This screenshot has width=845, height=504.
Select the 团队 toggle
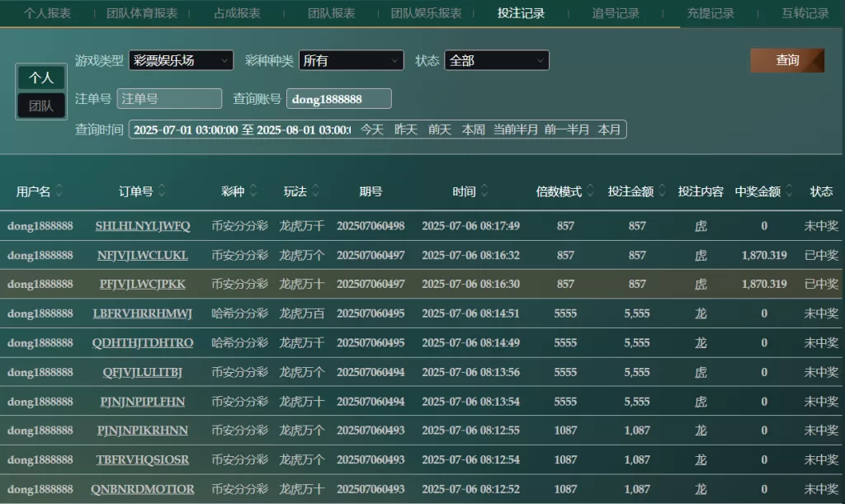tap(41, 106)
